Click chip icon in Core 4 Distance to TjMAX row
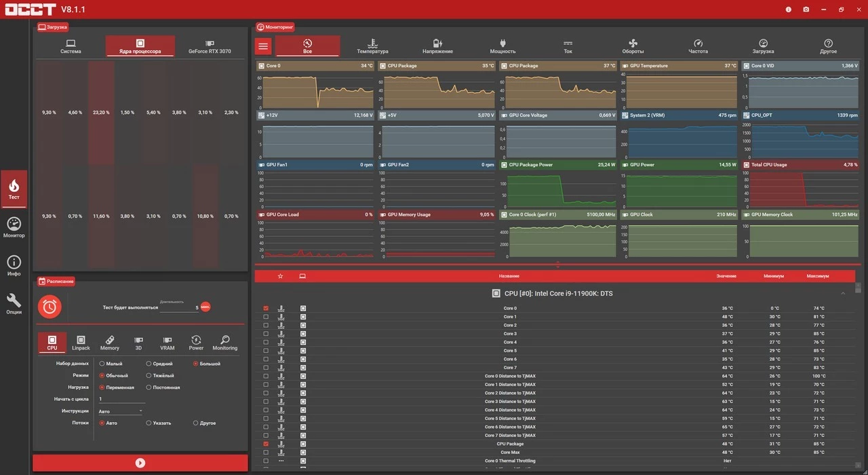 (303, 411)
